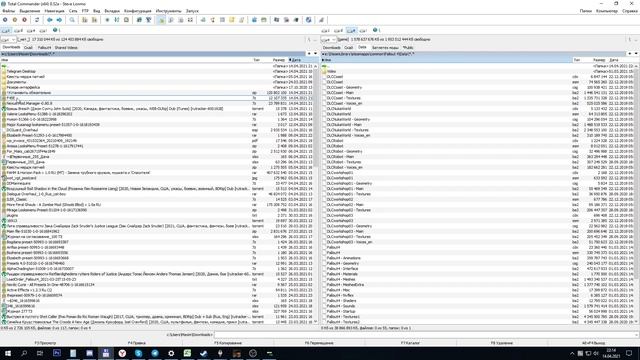Click the left panel vertical scrollbar

(316, 193)
